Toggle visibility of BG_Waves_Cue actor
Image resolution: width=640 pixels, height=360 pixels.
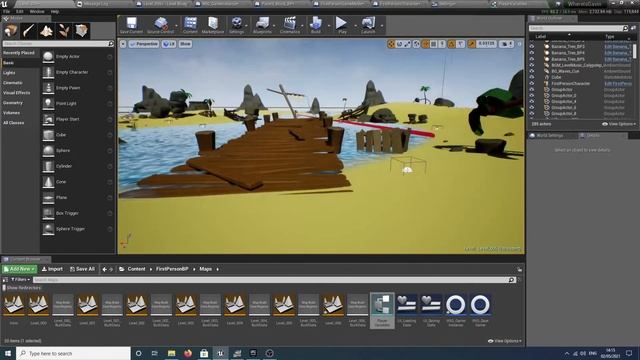tap(531, 71)
